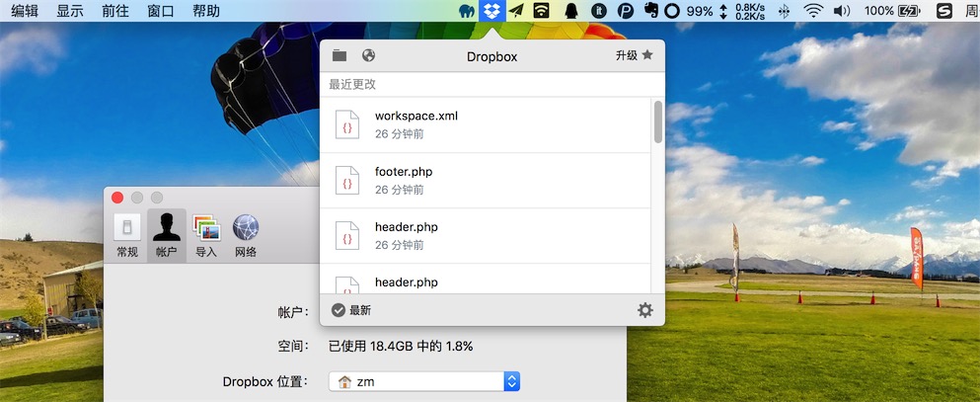This screenshot has height=402, width=980.
Task: Open Dropbox website via globe icon
Action: 369,55
